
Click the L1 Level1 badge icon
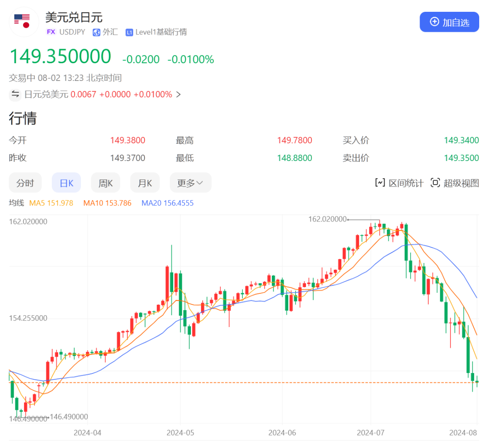click(x=129, y=32)
